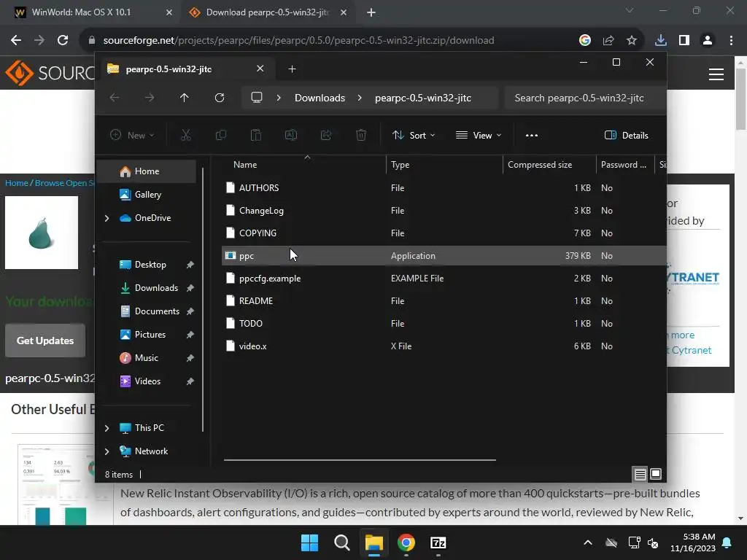
Task: Select the COPYING file
Action: pos(444,233)
